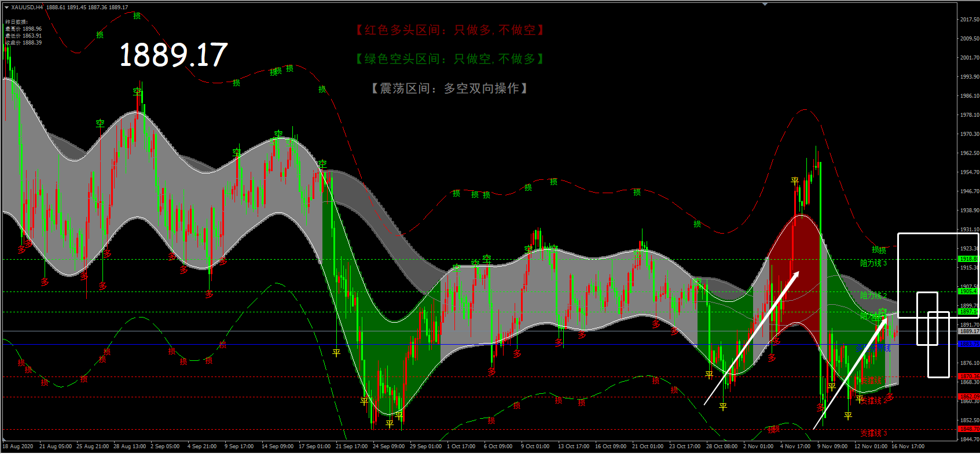
Task: Click 28 Oct 08:00 on the time axis
Action: coord(722,446)
